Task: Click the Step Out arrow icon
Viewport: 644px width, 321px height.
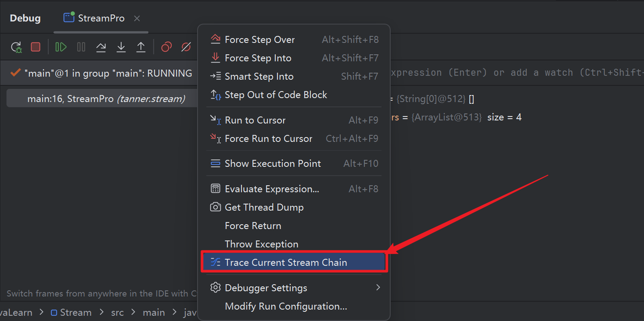Action: [x=141, y=47]
